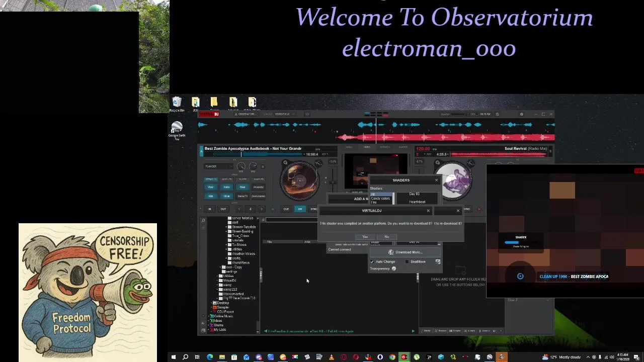This screenshot has height=362, width=644.
Task: Click the left deck turntable platter
Action: (299, 180)
